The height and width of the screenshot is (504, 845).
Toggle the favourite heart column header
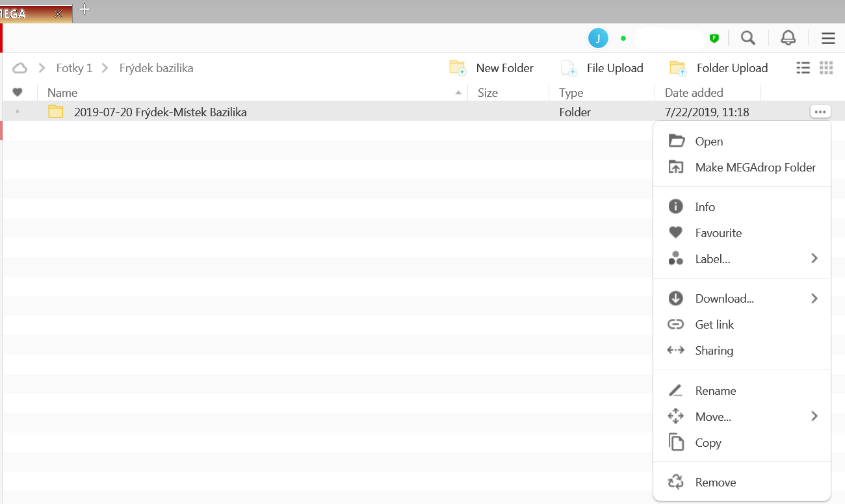[18, 92]
